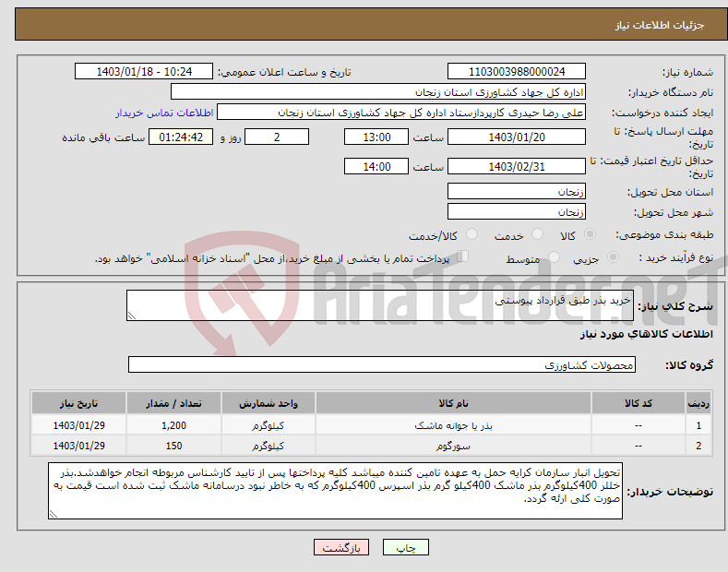Image resolution: width=728 pixels, height=572 pixels.
Task: Click the اطلاعات کالاهای مورد نیاز heading
Action: coord(646,334)
